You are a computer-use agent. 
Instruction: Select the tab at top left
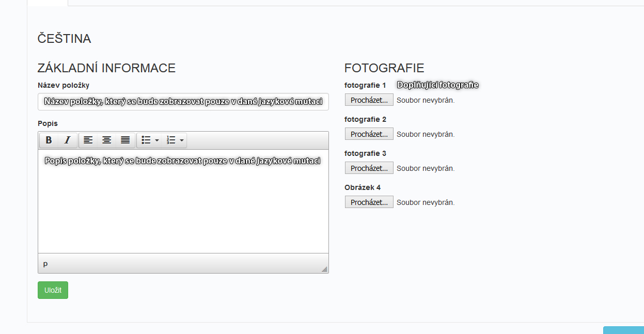(x=48, y=3)
